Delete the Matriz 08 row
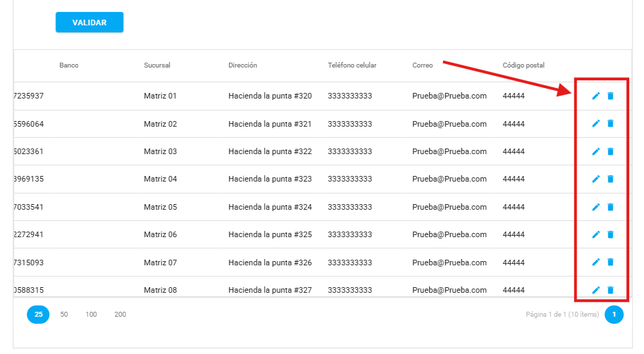 click(x=610, y=290)
